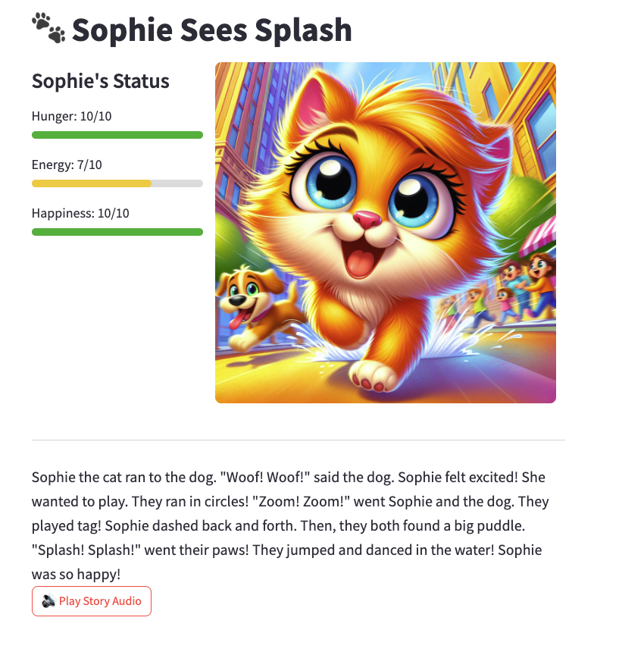Click the gray unfilled end of Energy bar
Image resolution: width=644 pixels, height=655 pixels.
(x=177, y=183)
